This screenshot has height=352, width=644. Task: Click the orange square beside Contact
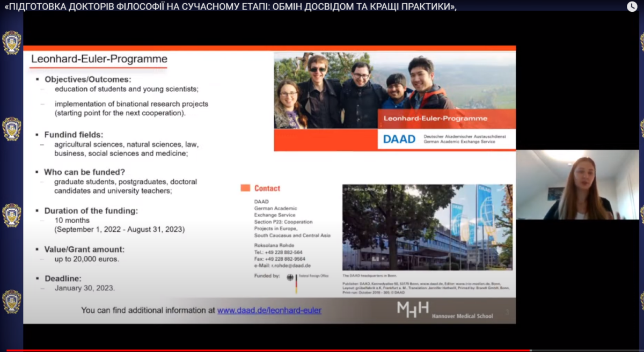[x=245, y=188]
